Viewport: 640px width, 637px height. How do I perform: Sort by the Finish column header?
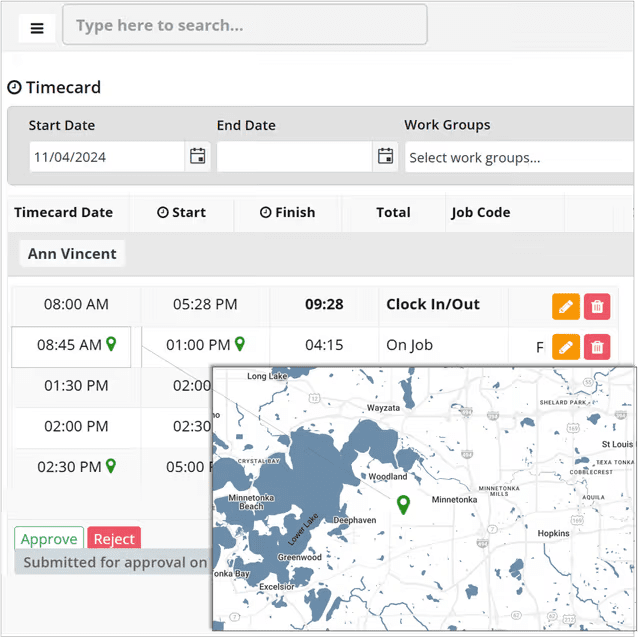coord(287,212)
